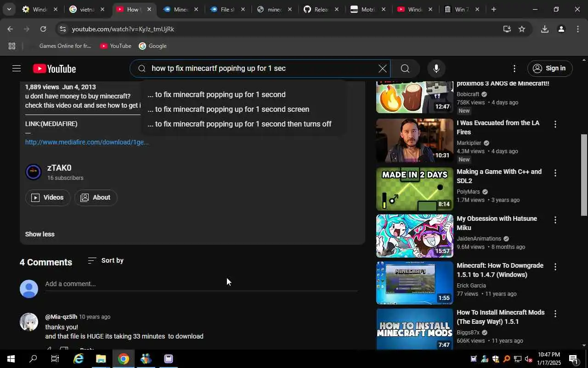
Task: Click the Add a comment field
Action: 201,284
